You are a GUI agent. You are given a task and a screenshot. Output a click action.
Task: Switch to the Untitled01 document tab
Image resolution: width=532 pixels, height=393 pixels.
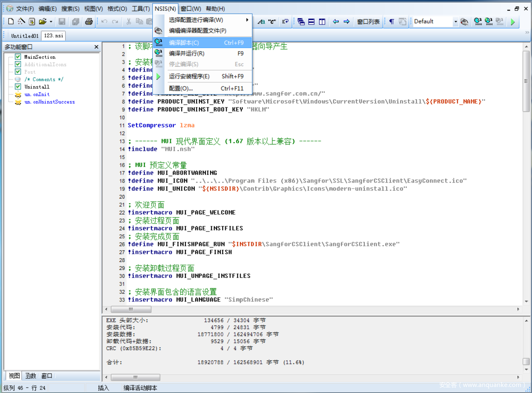pos(24,36)
